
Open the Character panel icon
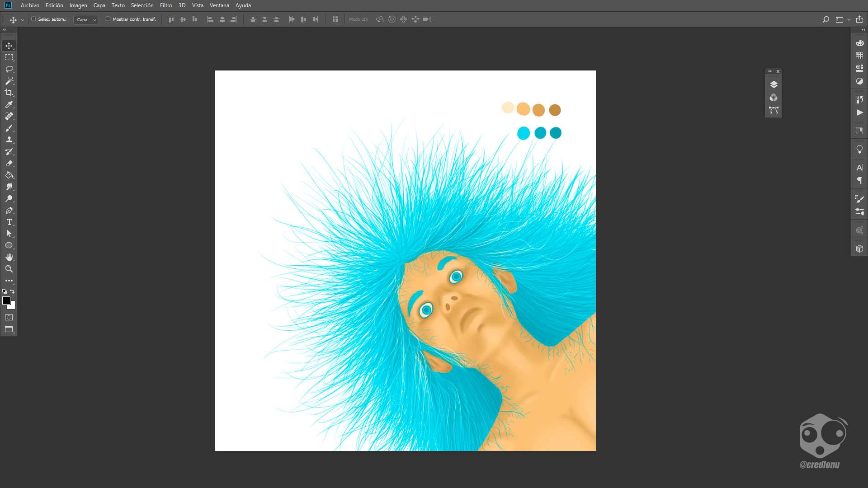tap(859, 168)
